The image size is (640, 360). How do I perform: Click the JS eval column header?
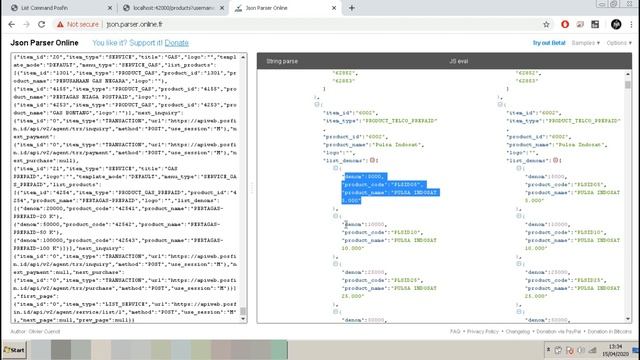[x=458, y=61]
